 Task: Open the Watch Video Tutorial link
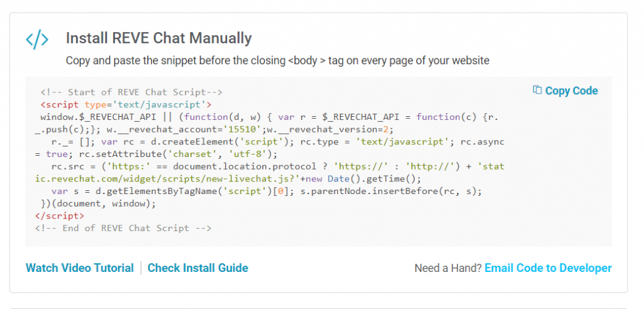click(x=80, y=268)
